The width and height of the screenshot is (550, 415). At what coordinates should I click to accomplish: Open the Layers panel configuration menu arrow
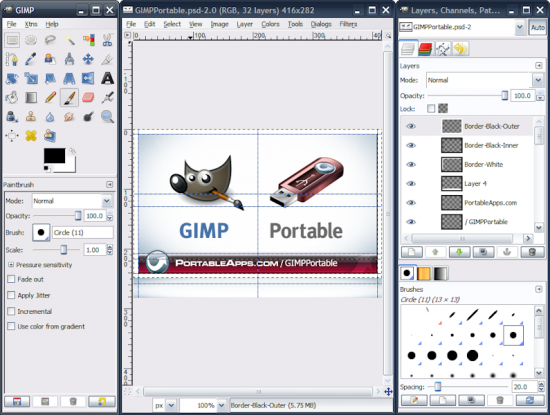click(x=539, y=66)
